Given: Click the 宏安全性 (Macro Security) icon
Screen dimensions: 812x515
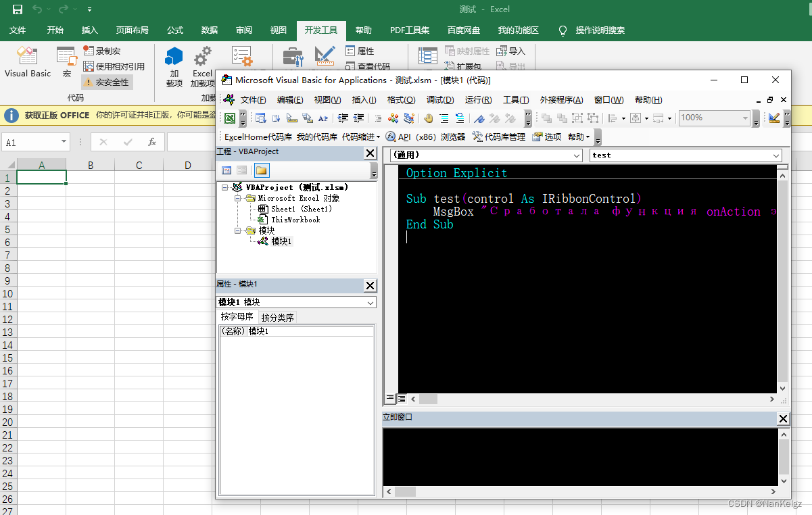Looking at the screenshot, I should click(x=106, y=81).
